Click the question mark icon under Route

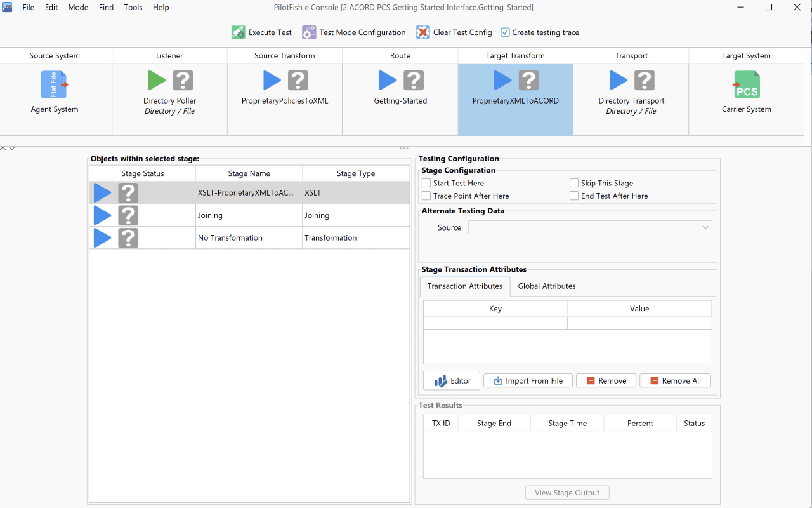[414, 81]
